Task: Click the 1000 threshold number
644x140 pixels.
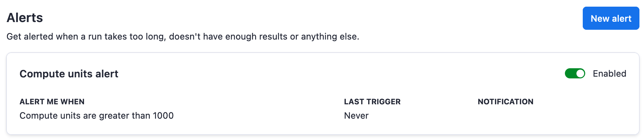Action: [163, 116]
